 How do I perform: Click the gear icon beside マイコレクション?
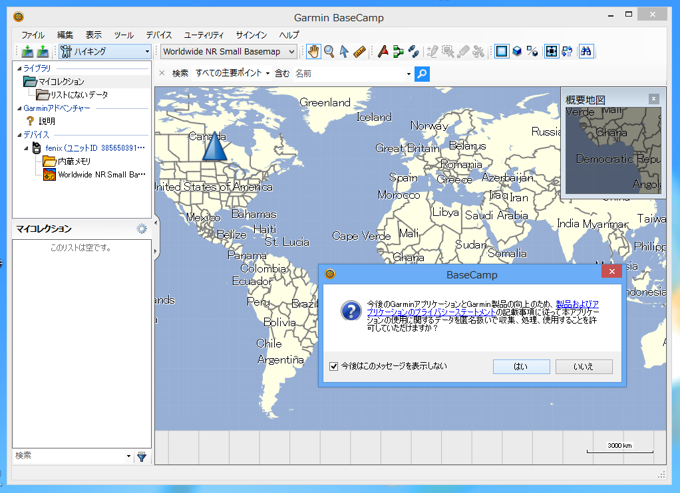tap(142, 229)
